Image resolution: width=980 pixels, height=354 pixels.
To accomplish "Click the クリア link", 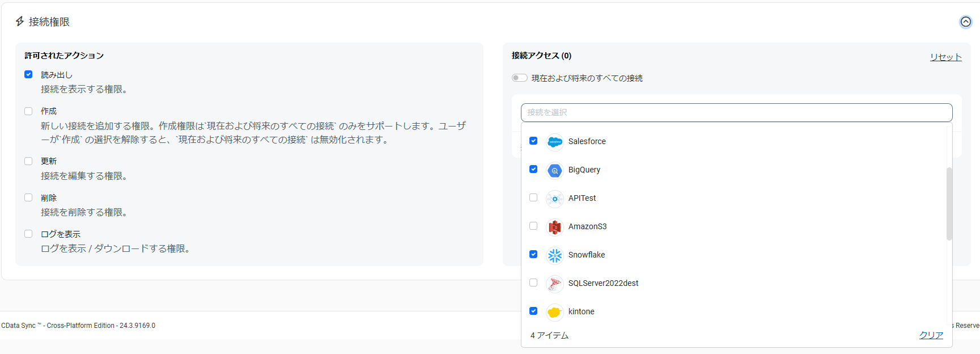I will 931,335.
